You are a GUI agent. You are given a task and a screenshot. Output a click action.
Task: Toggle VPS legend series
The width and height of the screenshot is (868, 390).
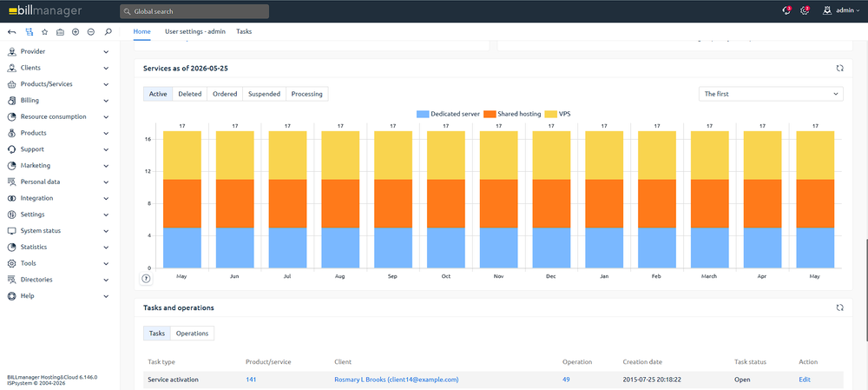coord(558,114)
